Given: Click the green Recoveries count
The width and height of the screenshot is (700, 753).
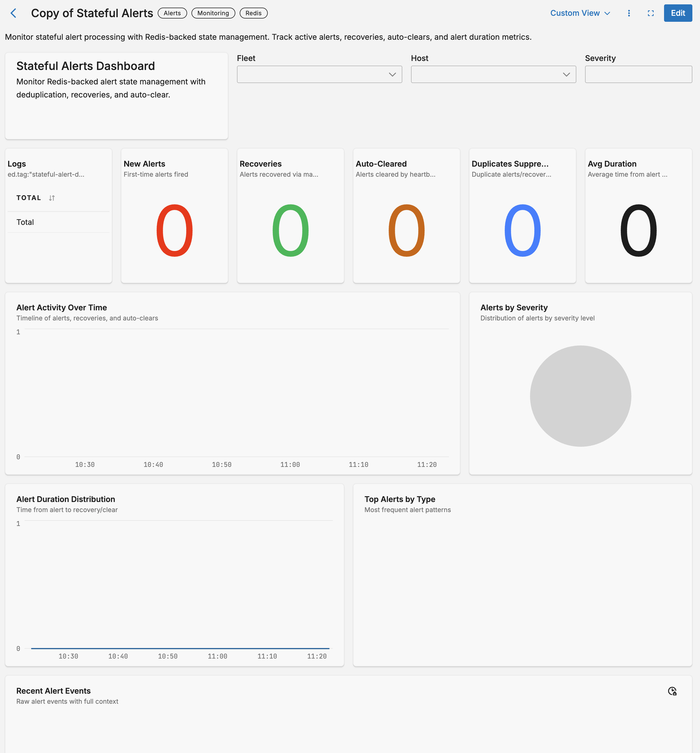Looking at the screenshot, I should pos(290,231).
